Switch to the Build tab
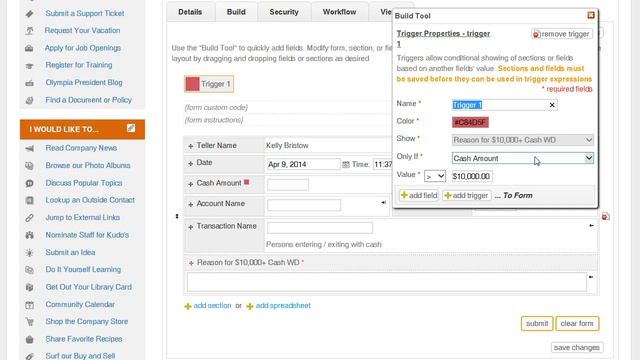Viewport: 640px width, 360px height. click(x=236, y=12)
